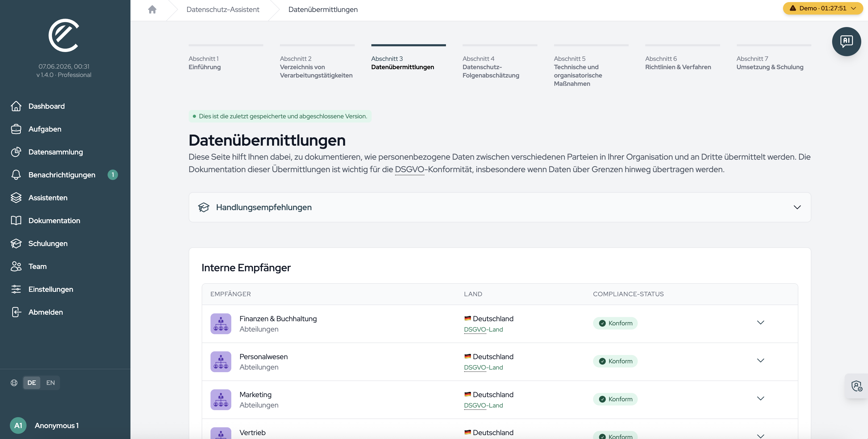Viewport: 868px width, 439px height.
Task: Click the Datenschutz-Assistent breadcrumb link
Action: (223, 9)
